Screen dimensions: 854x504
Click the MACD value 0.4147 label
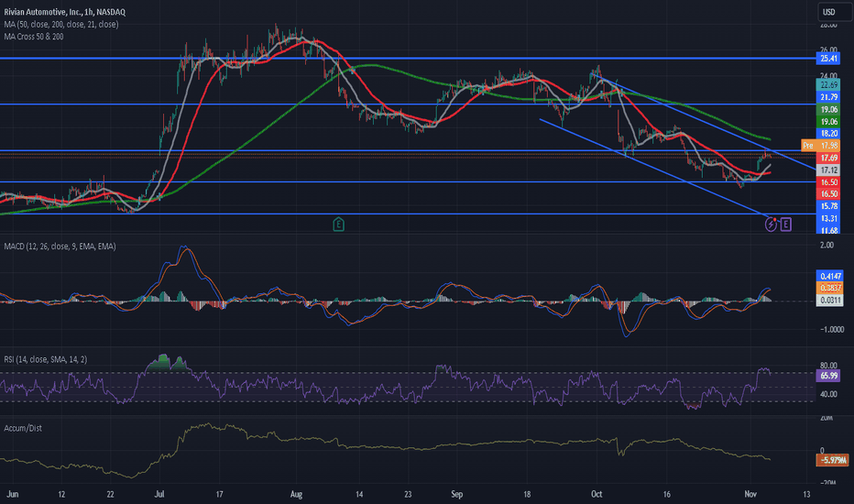[829, 276]
